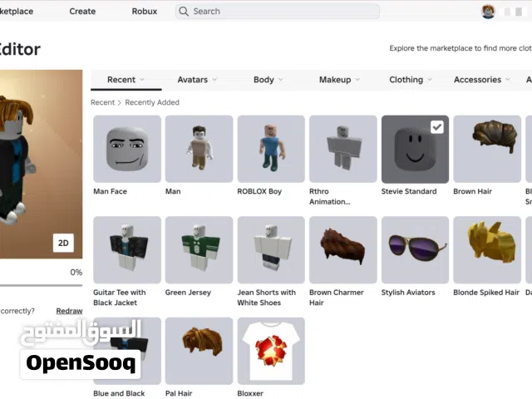The width and height of the screenshot is (532, 399).
Task: Click the Redraw link
Action: tap(69, 311)
